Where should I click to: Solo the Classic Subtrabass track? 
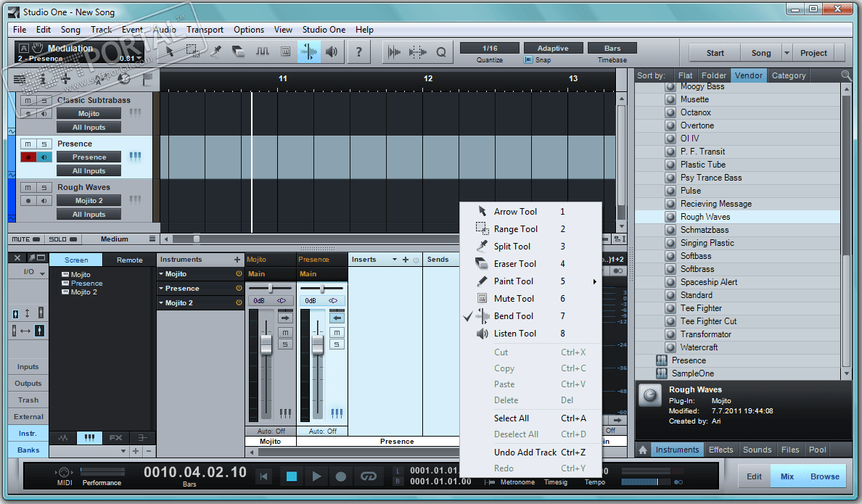click(x=44, y=100)
